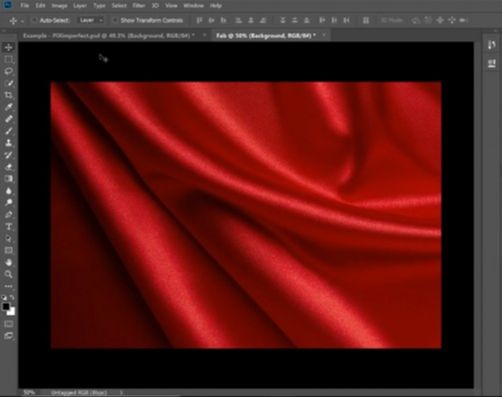The height and width of the screenshot is (397, 502).
Task: Select the Hand tool
Action: [x=9, y=263]
